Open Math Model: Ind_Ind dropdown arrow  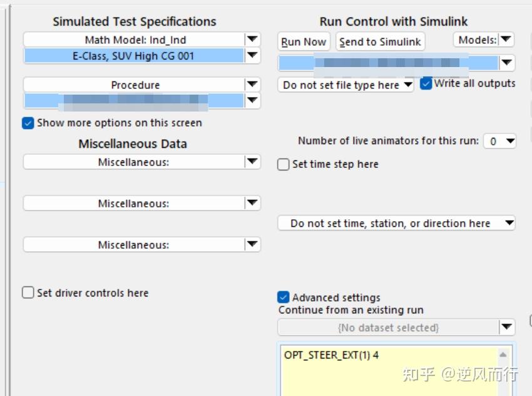coord(252,39)
